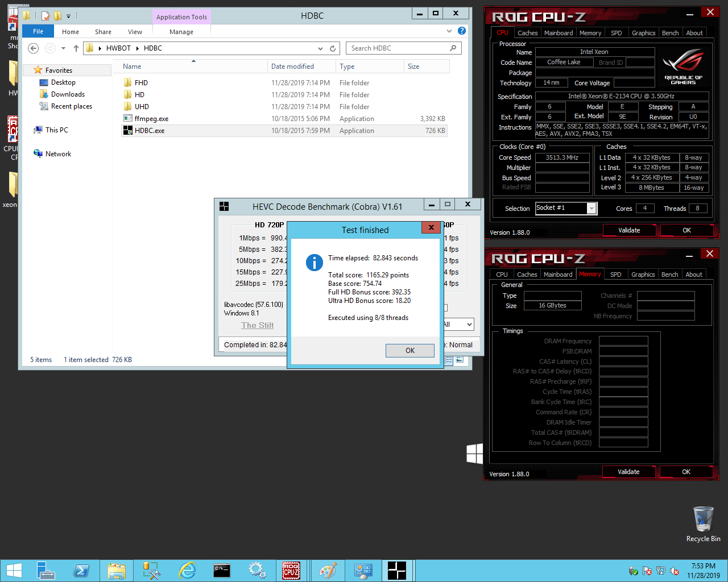
Task: Open the Manage ribbon tab
Action: click(x=181, y=32)
